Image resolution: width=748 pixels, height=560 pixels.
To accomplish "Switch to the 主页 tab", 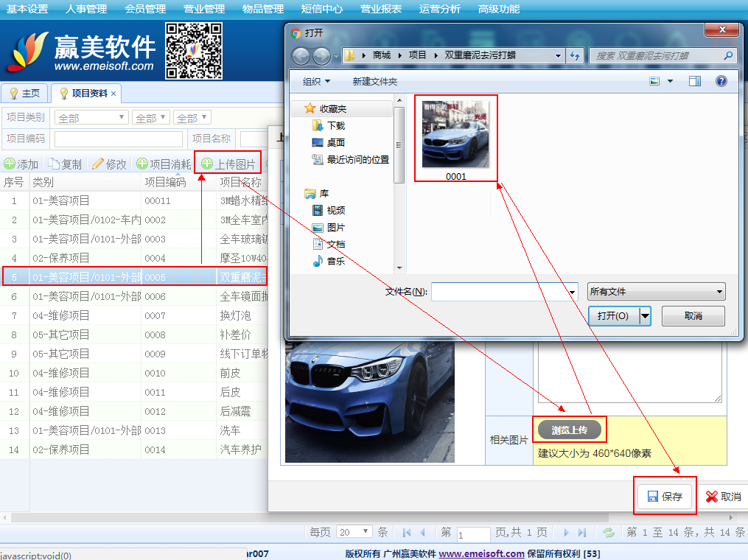I will pyautogui.click(x=26, y=94).
